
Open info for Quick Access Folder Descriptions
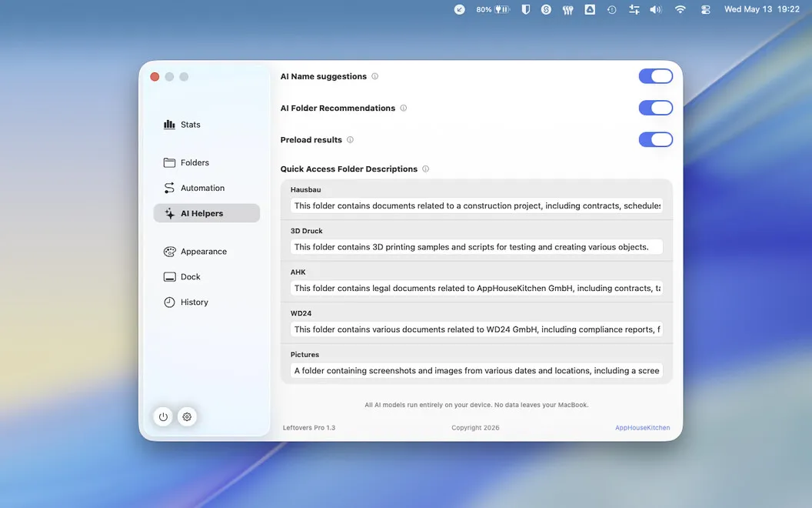coord(426,169)
